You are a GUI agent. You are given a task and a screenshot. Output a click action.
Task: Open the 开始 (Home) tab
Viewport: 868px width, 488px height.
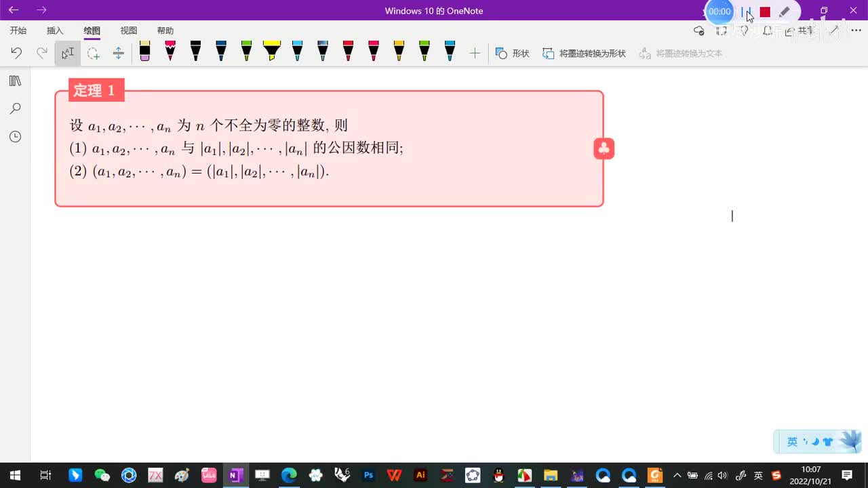tap(18, 30)
